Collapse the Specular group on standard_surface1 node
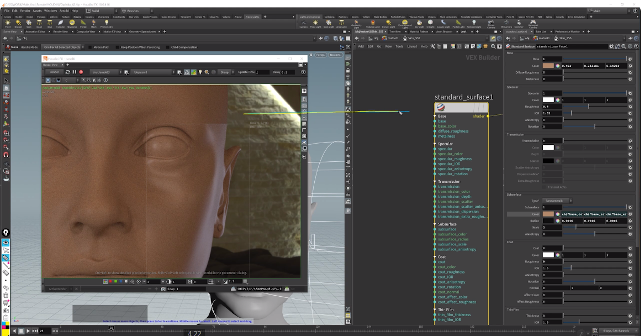This screenshot has width=644, height=336. (435, 144)
